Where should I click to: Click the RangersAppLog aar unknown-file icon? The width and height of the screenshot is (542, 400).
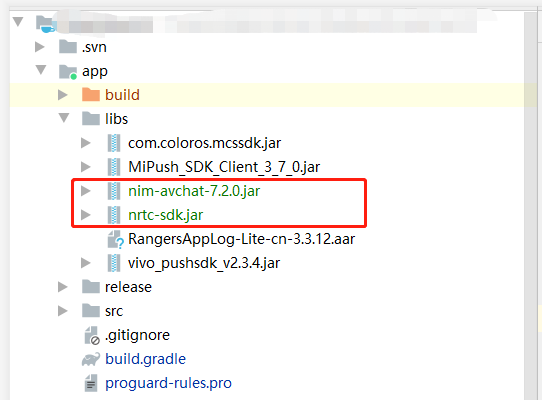pyautogui.click(x=115, y=239)
